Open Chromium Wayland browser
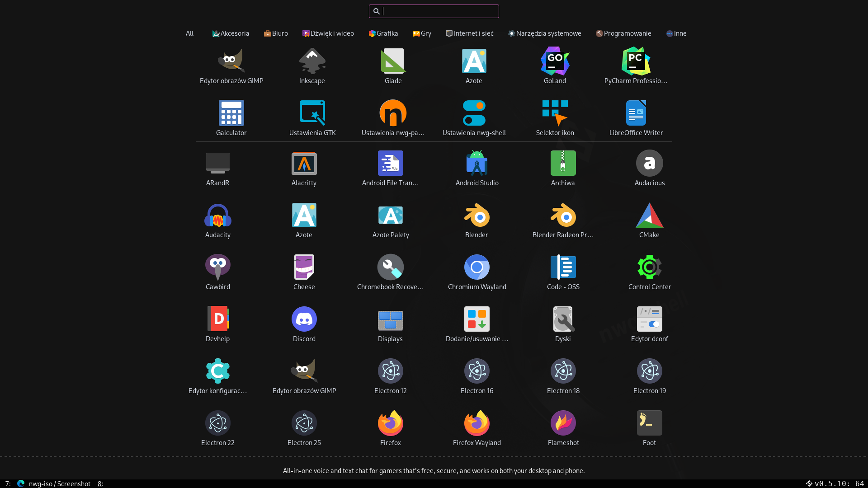 tap(477, 267)
